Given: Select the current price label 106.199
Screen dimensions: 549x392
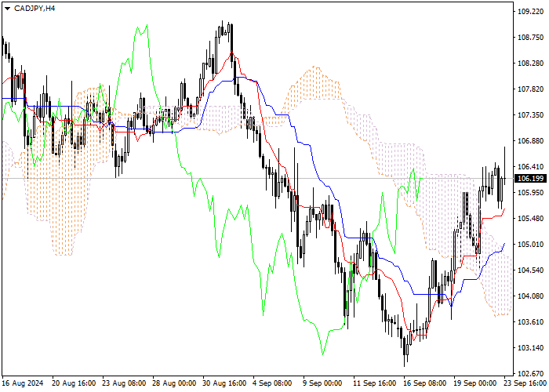Looking at the screenshot, I should pyautogui.click(x=530, y=179).
